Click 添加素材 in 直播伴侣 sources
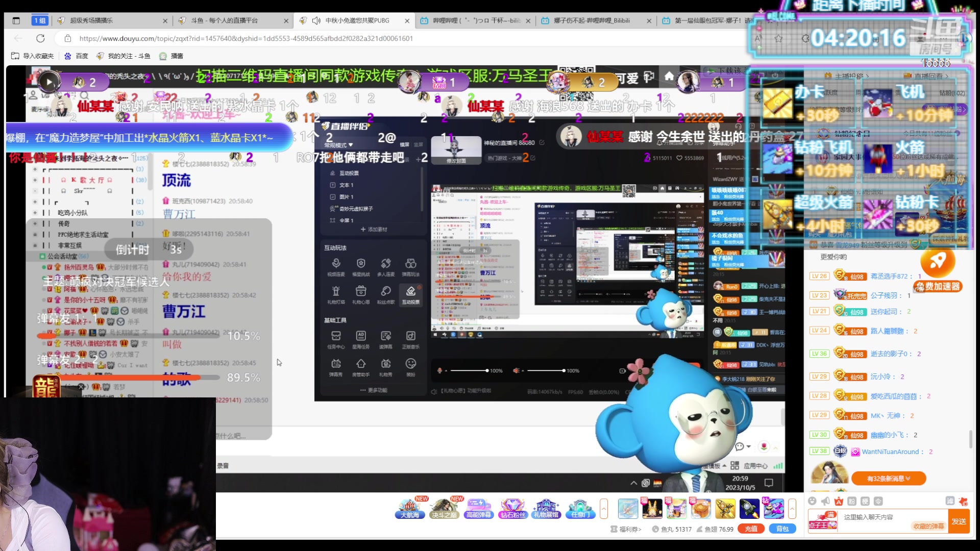 [374, 230]
